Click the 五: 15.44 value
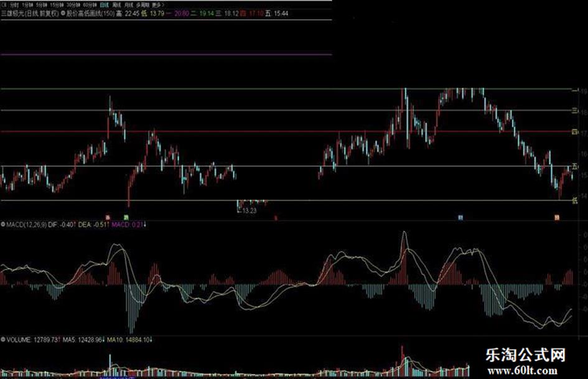This screenshot has width=588, height=379. click(x=276, y=14)
